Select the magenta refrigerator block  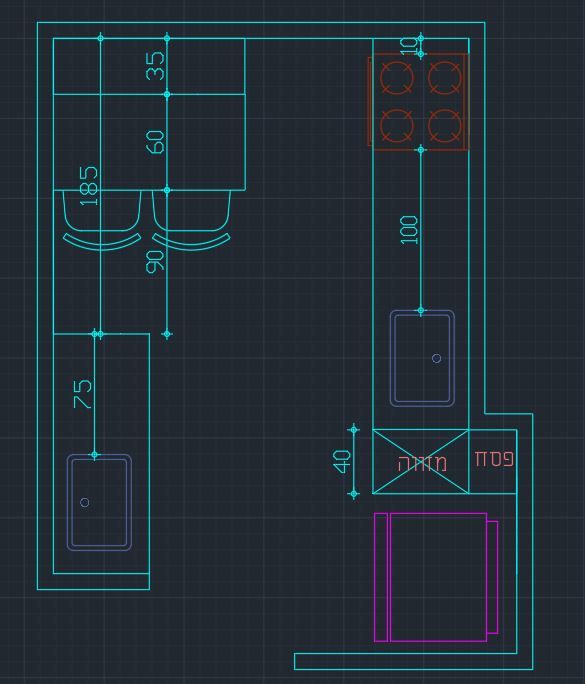point(436,577)
